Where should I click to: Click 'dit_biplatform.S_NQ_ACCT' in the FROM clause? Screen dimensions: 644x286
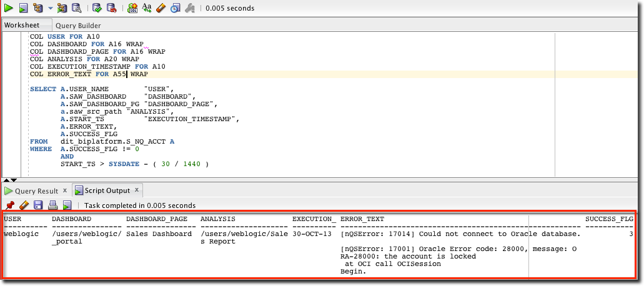click(x=113, y=142)
